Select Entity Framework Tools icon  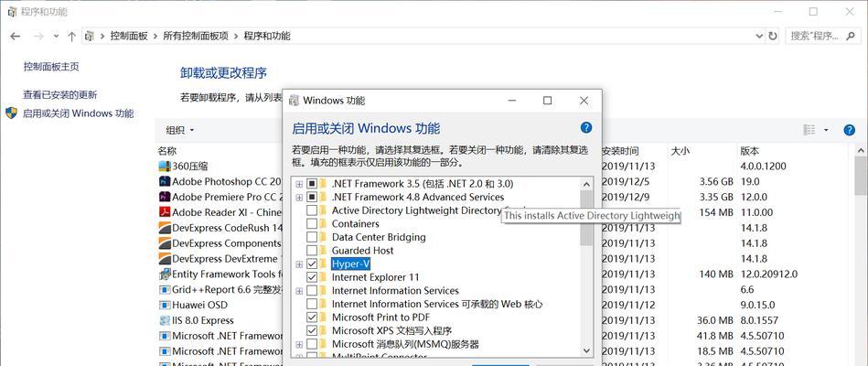165,274
